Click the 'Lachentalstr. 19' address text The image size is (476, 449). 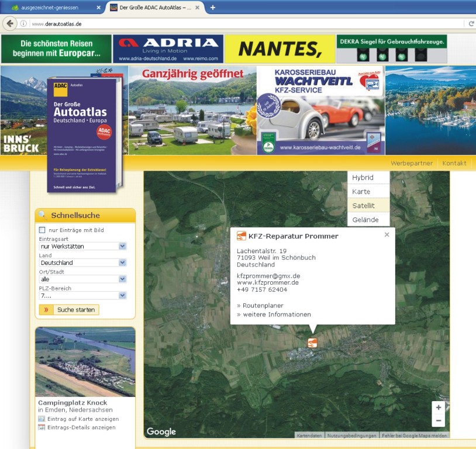tap(261, 251)
